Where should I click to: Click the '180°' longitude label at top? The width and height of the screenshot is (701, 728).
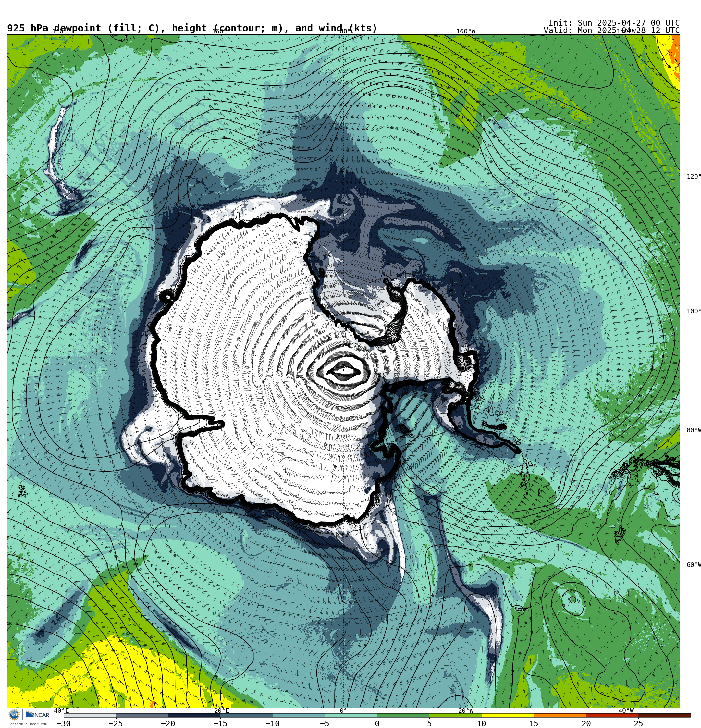click(x=343, y=31)
